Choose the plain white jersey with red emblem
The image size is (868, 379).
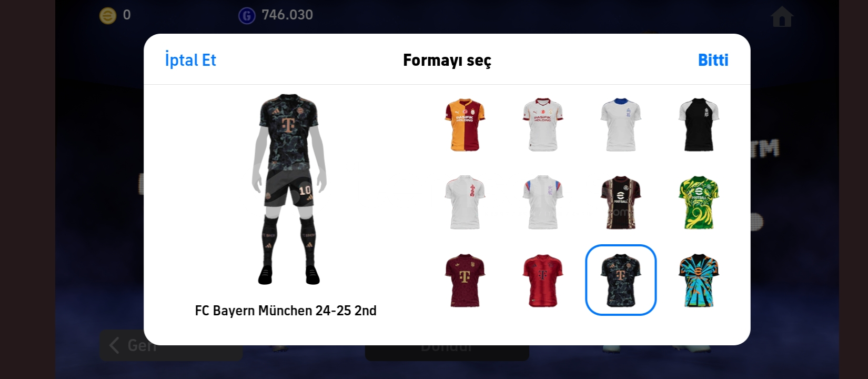(465, 203)
